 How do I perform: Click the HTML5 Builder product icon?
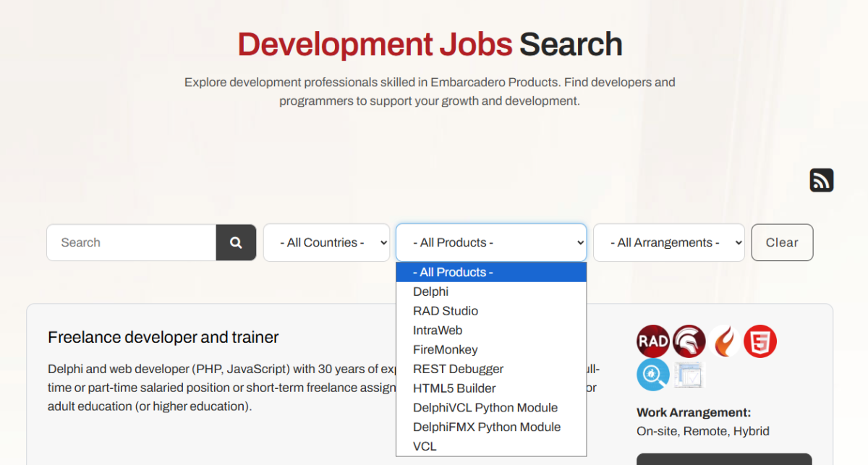[760, 341]
